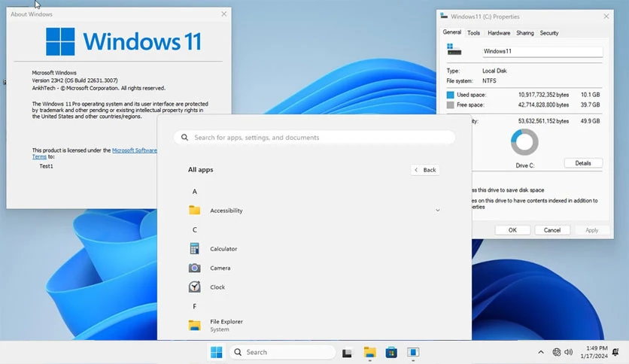Open Task View from the taskbar
The image size is (629, 364).
point(347,353)
